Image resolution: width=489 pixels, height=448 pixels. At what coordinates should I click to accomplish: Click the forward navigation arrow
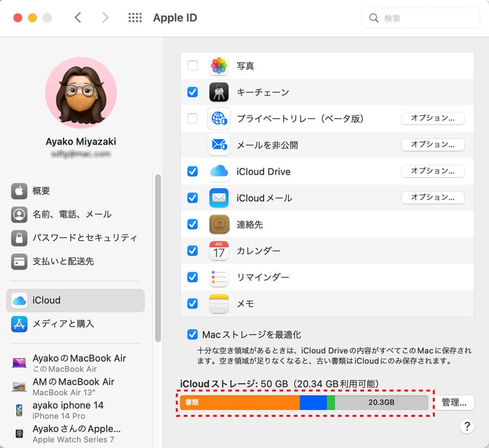105,17
